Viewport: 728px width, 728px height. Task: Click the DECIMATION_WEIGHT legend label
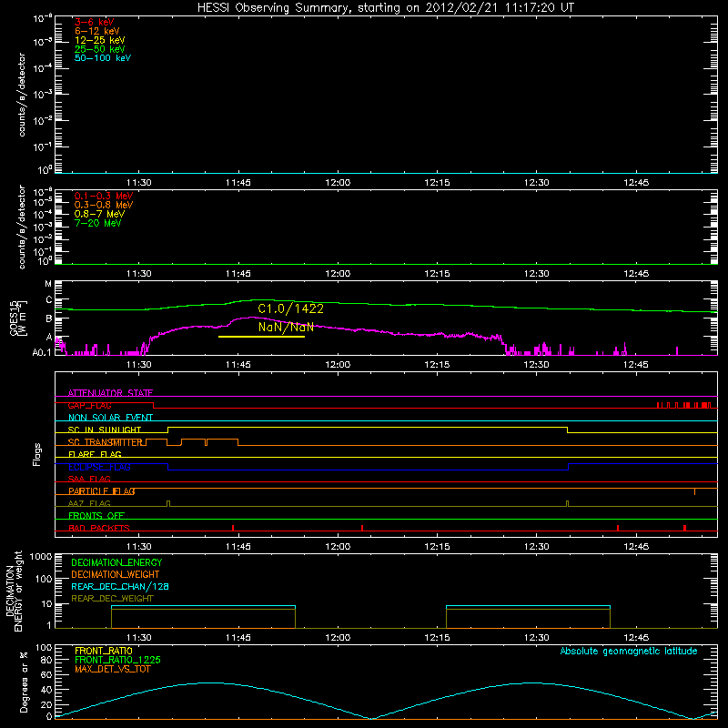[116, 574]
